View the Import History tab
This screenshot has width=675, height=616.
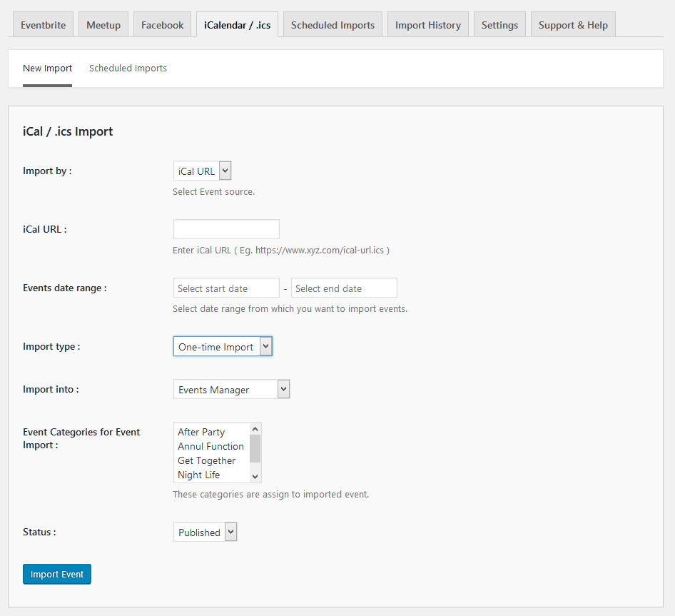click(x=428, y=24)
